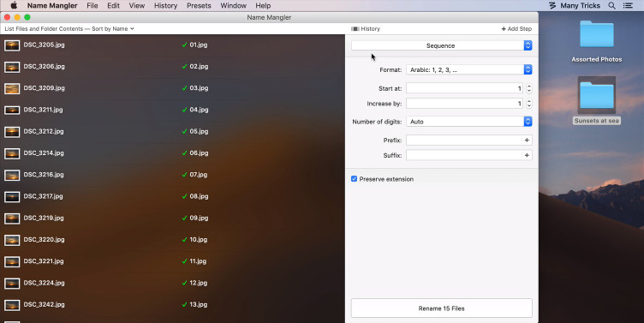The width and height of the screenshot is (644, 323).
Task: Select thumbnail of DSC_3217.jpg
Action: [x=12, y=197]
